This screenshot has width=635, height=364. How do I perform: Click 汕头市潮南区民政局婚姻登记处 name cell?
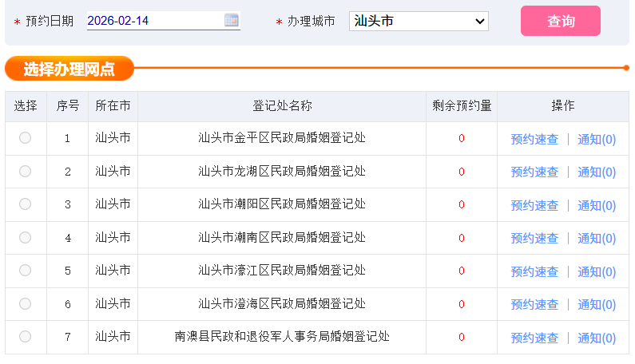pyautogui.click(x=282, y=237)
